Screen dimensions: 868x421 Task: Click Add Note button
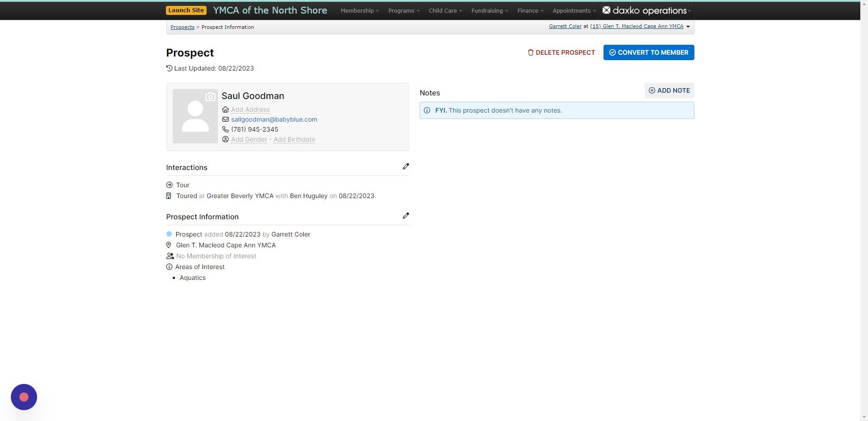[x=670, y=90]
